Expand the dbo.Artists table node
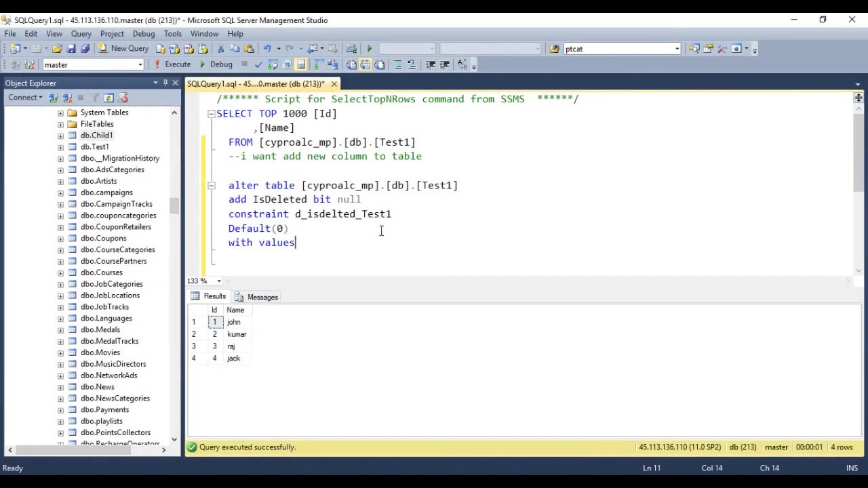 tap(60, 181)
